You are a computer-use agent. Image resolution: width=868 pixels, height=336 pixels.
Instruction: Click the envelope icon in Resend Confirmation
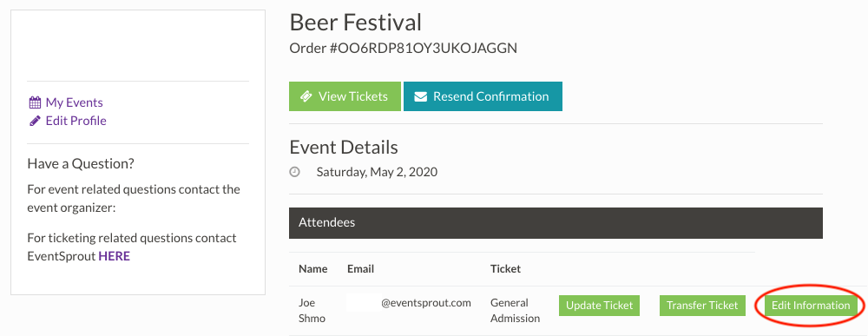[x=421, y=96]
